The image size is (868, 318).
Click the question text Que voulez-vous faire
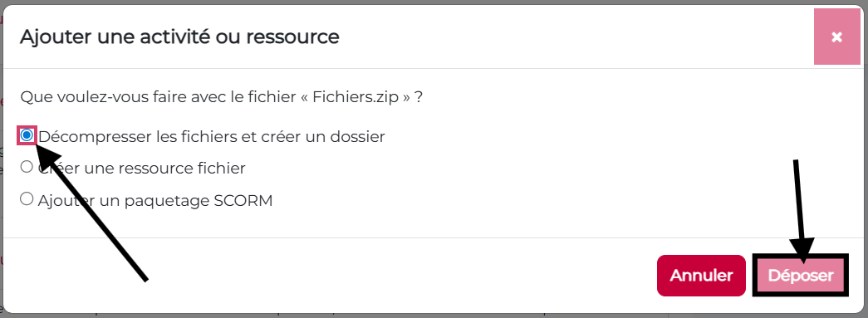(x=115, y=98)
